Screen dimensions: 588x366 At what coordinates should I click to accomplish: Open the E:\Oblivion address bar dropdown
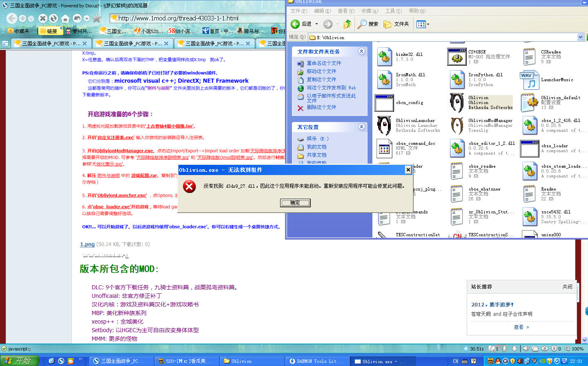[581, 37]
